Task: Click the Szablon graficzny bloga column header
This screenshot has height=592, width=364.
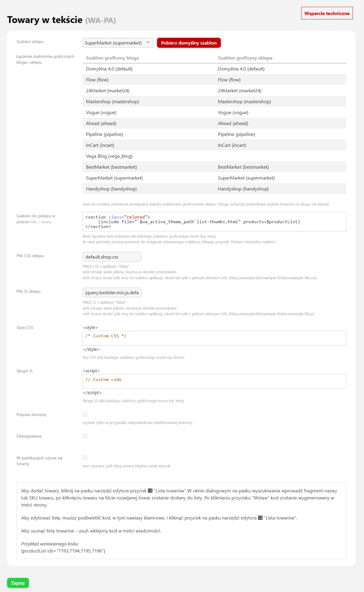Action: coord(112,58)
